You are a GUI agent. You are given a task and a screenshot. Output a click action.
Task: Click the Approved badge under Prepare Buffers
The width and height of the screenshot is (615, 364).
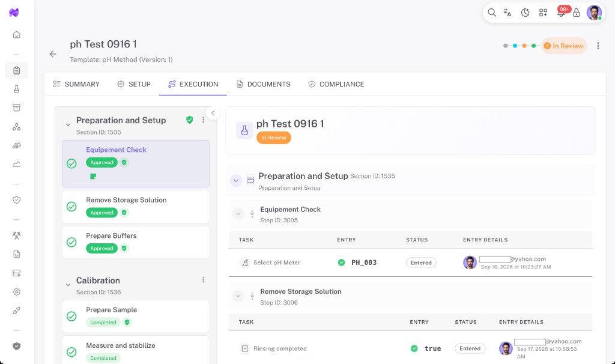[101, 249]
